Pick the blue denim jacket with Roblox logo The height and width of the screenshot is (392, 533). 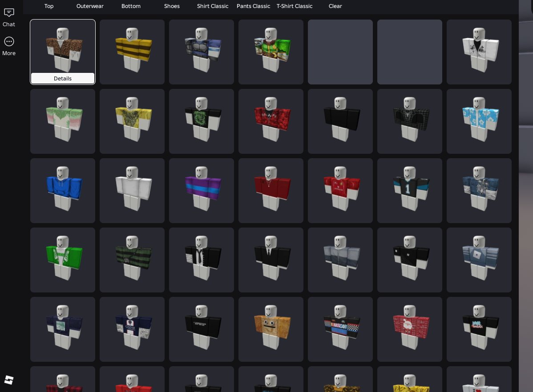click(479, 260)
